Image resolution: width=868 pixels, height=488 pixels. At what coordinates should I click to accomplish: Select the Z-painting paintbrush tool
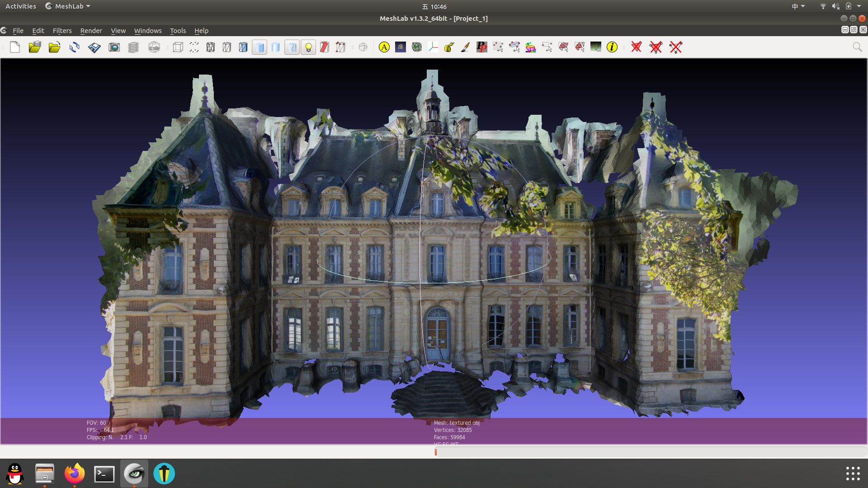(x=466, y=47)
